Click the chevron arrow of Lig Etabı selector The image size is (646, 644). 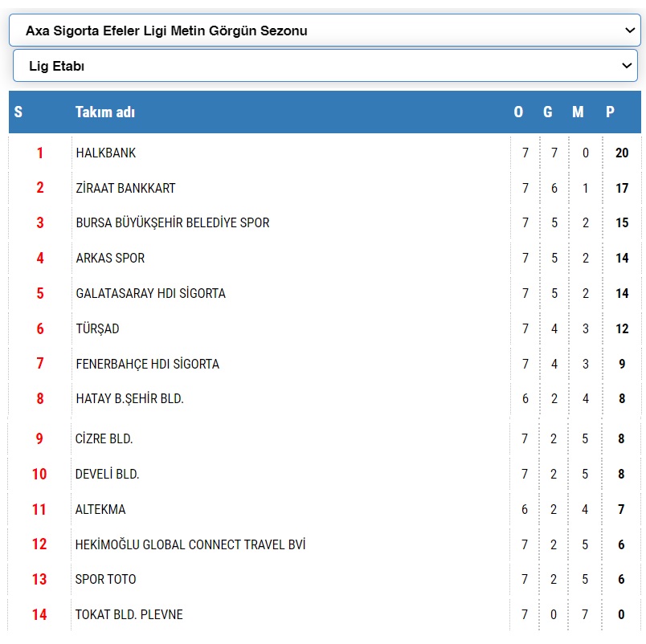(628, 66)
